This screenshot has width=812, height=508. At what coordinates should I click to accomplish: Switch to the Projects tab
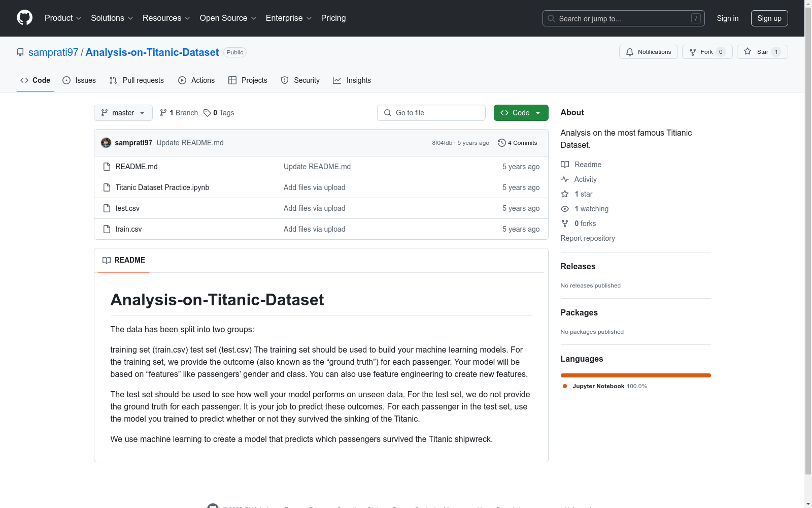(x=248, y=80)
